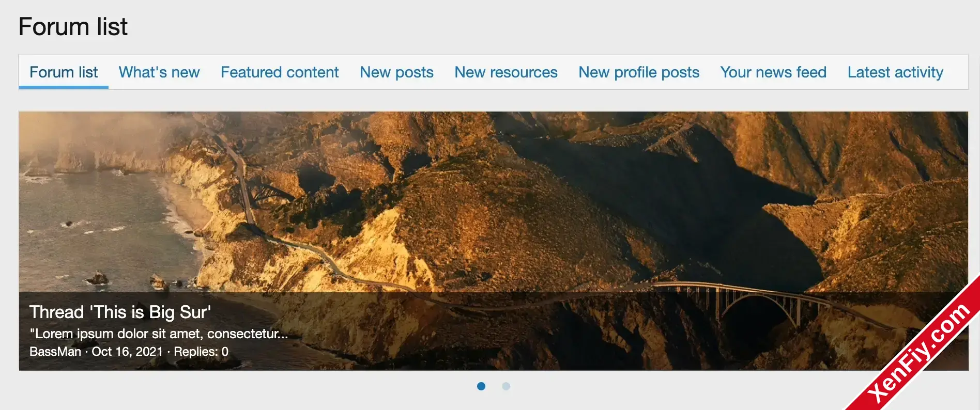Select the first slider pagination dot
980x410 pixels.
[481, 386]
